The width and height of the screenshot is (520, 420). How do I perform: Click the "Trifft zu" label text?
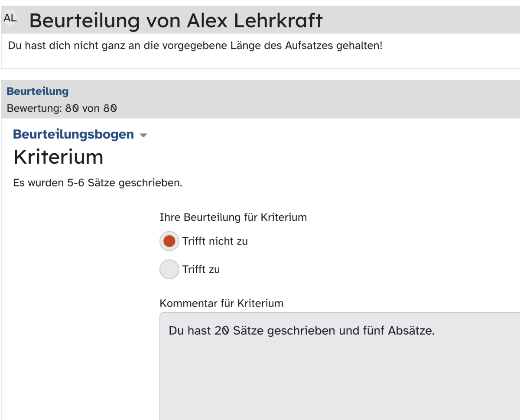[x=201, y=269]
